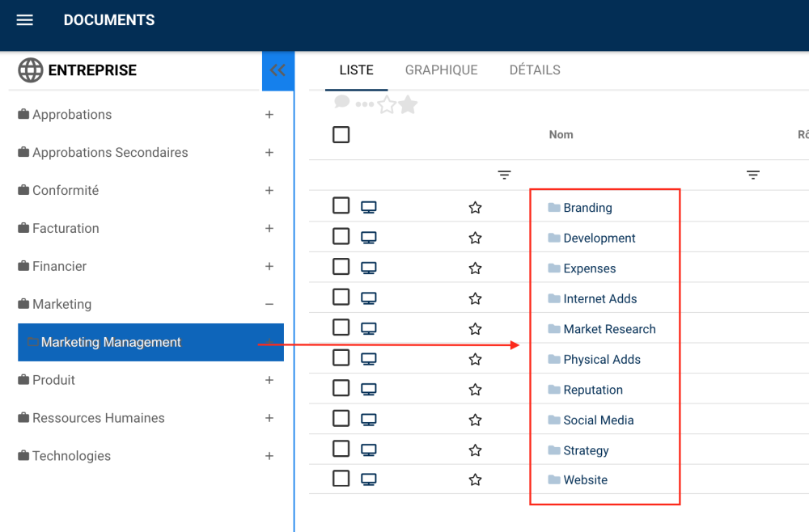Check the select-all checkbox in header
Screen dimensions: 809x532
pos(341,135)
